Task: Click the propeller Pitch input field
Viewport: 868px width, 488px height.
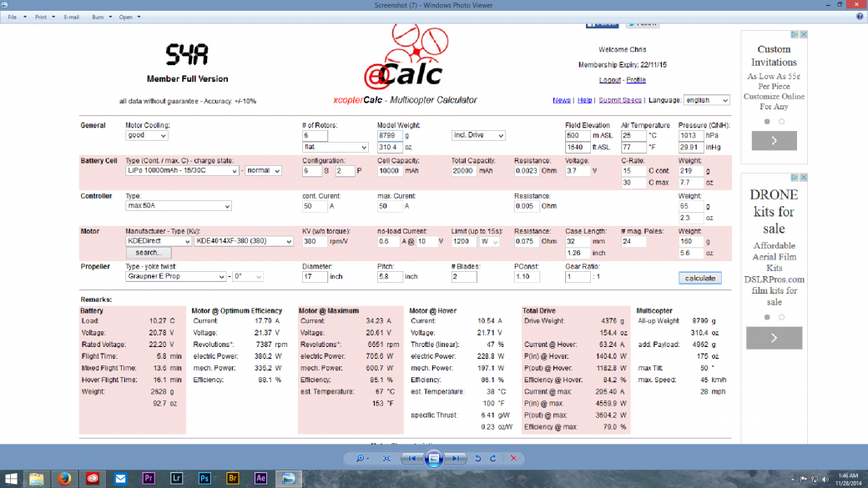Action: pyautogui.click(x=390, y=277)
